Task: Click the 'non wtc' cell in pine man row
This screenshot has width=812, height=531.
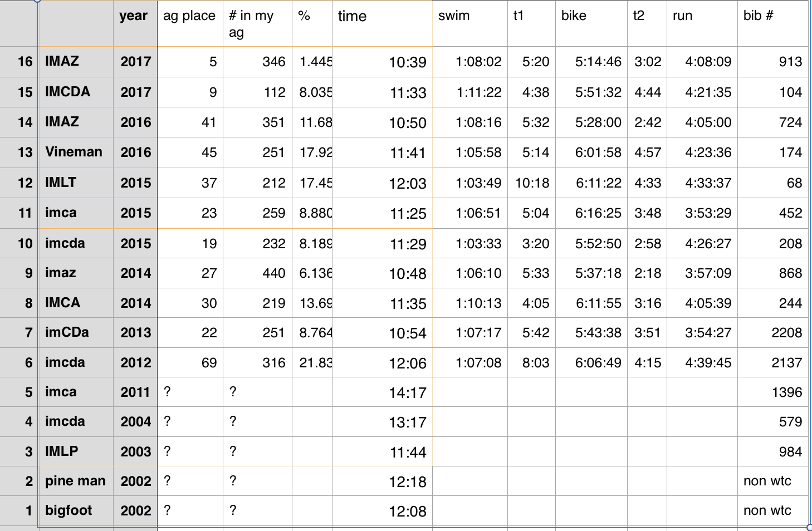Action: pos(773,481)
